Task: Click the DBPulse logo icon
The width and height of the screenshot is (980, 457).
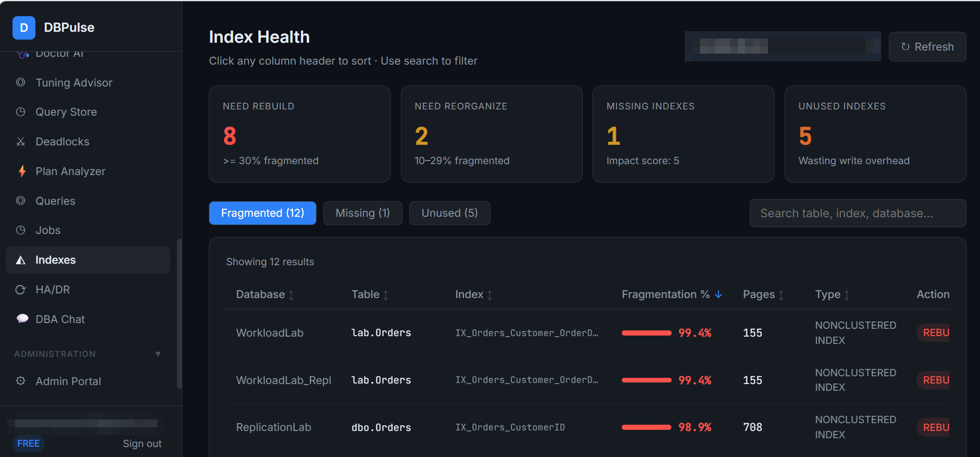Action: (24, 28)
